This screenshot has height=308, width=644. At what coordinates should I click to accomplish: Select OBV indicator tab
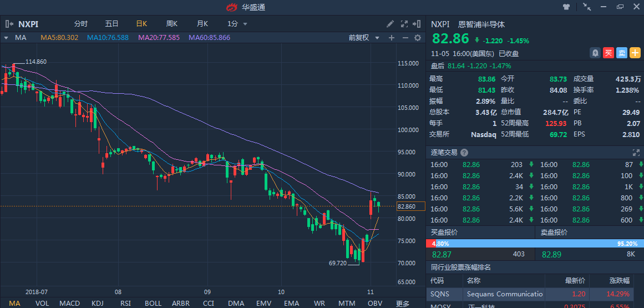coord(375,304)
